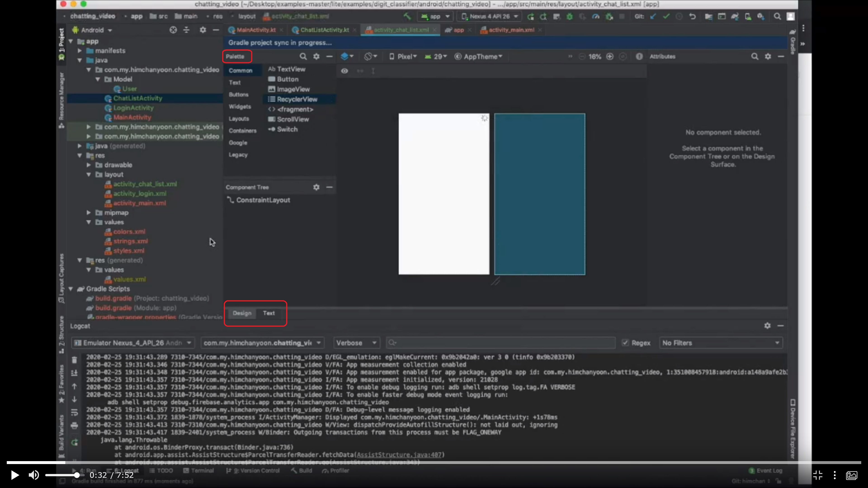Toggle the view options eye icon
Screen dimensions: 868x488
pos(344,71)
